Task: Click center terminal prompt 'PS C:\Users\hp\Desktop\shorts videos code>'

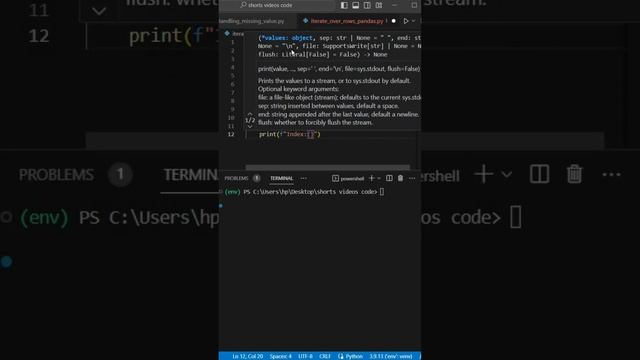Action: [x=310, y=192]
